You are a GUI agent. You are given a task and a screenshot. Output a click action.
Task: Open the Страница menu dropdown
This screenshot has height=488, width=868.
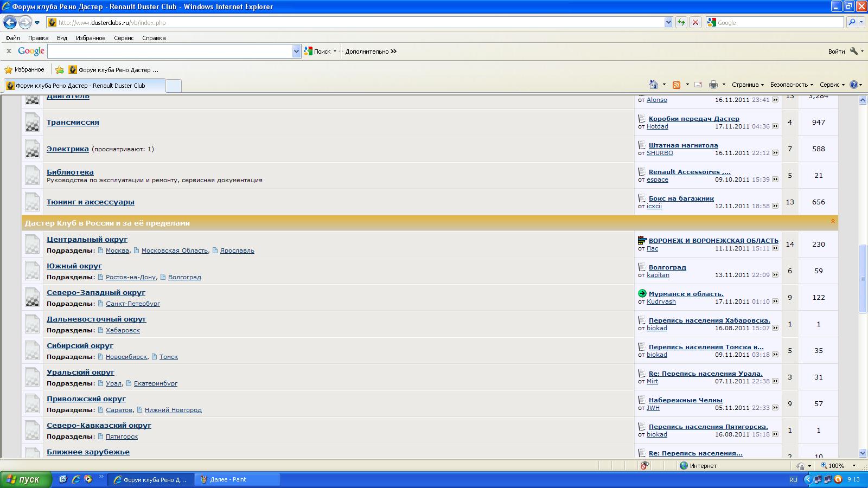point(748,85)
